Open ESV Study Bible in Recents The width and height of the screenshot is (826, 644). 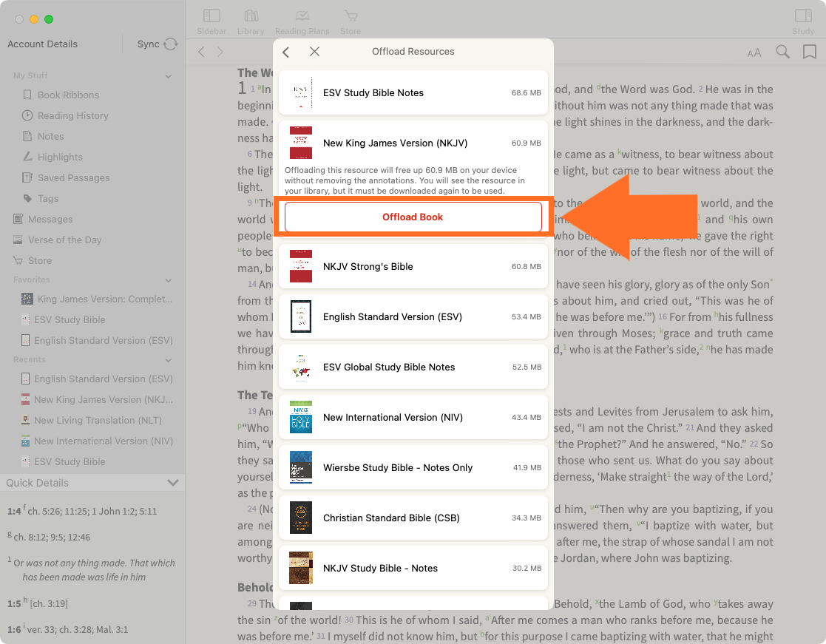click(x=63, y=462)
